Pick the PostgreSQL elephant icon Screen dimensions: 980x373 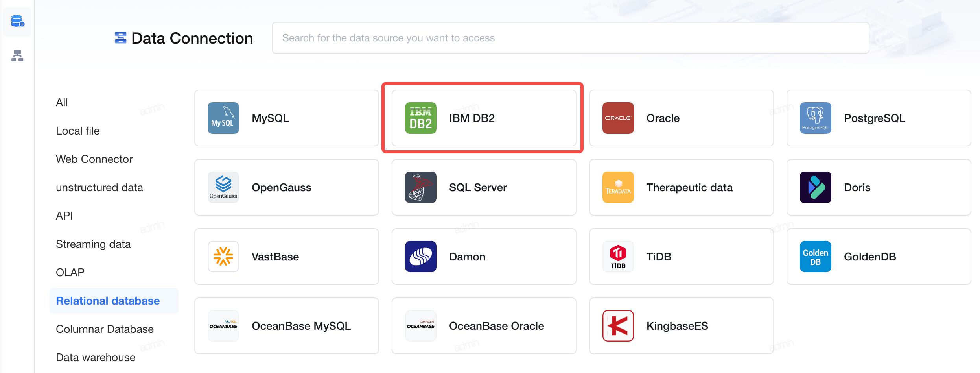[816, 118]
